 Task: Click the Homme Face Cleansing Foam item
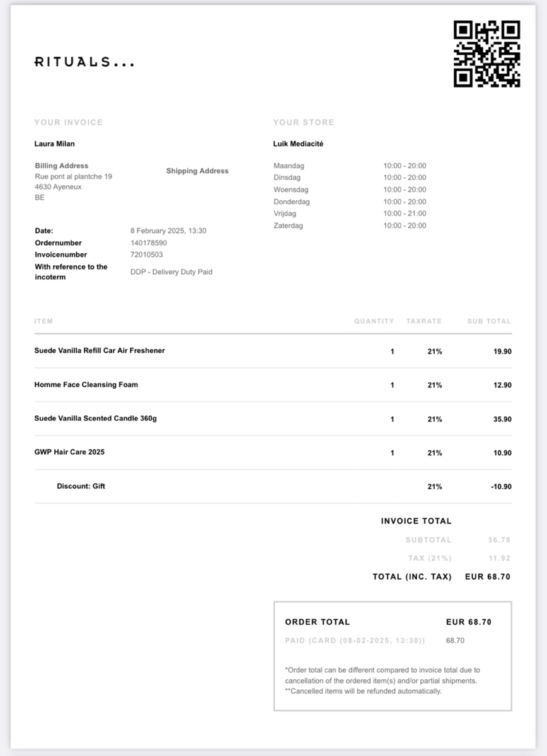(86, 384)
